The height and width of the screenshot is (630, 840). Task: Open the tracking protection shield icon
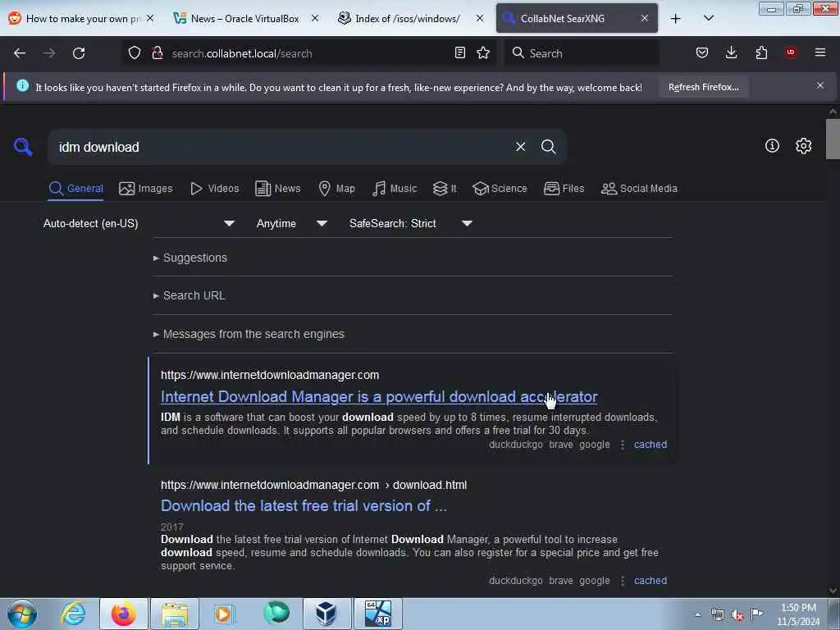click(135, 52)
